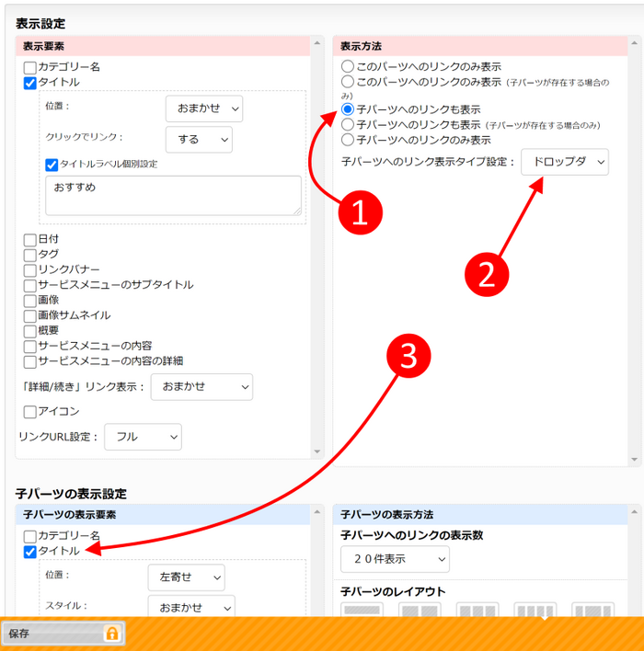Click the おすすめ title label text field
644x651 pixels.
point(173,195)
